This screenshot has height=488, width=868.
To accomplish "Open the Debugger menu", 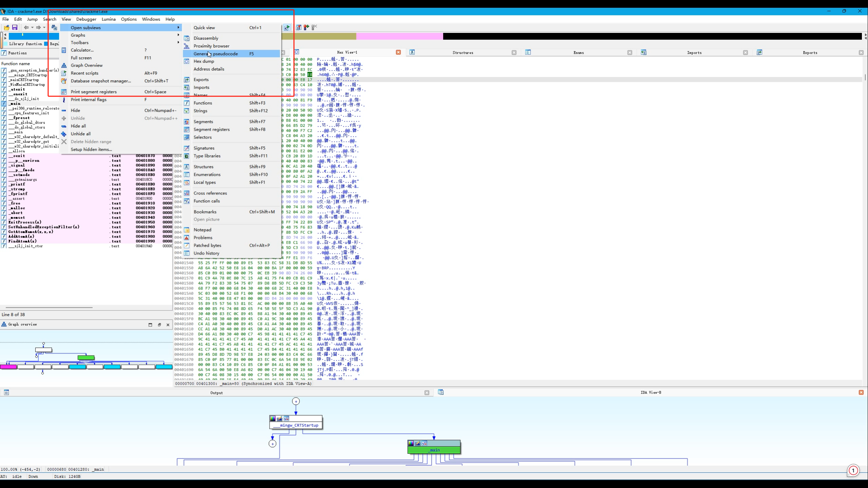I will click(86, 19).
